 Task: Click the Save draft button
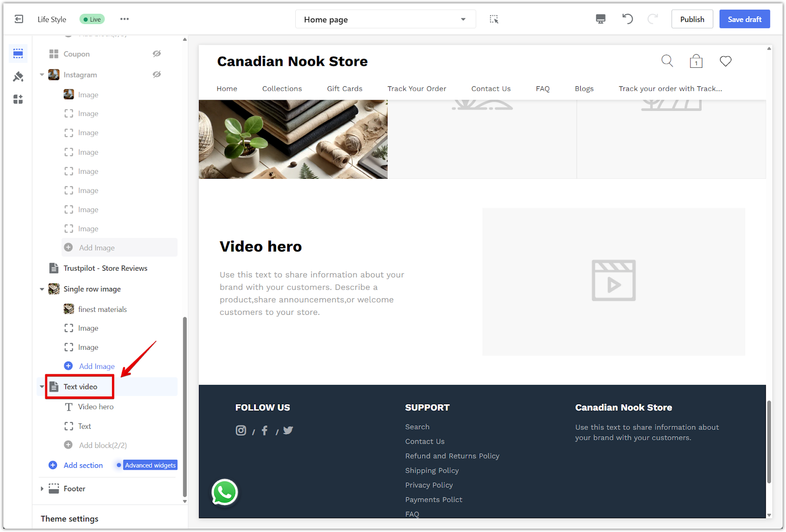tap(744, 19)
